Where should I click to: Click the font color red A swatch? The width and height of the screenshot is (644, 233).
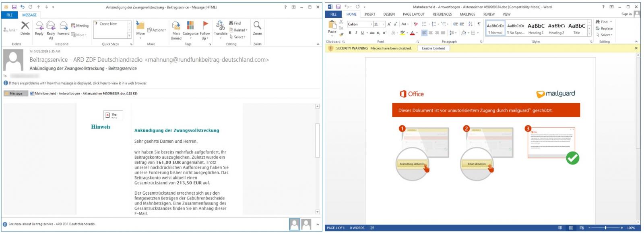click(412, 33)
